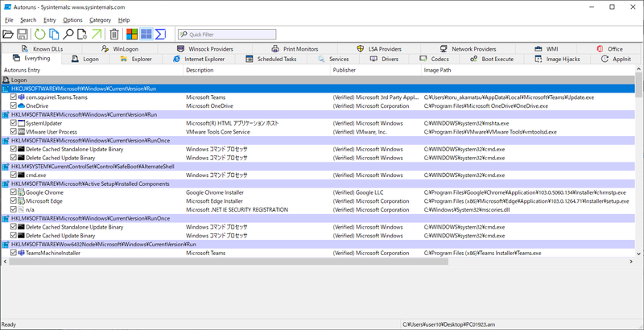Click the TeamsMachineInstaller entry icon

[x=22, y=253]
